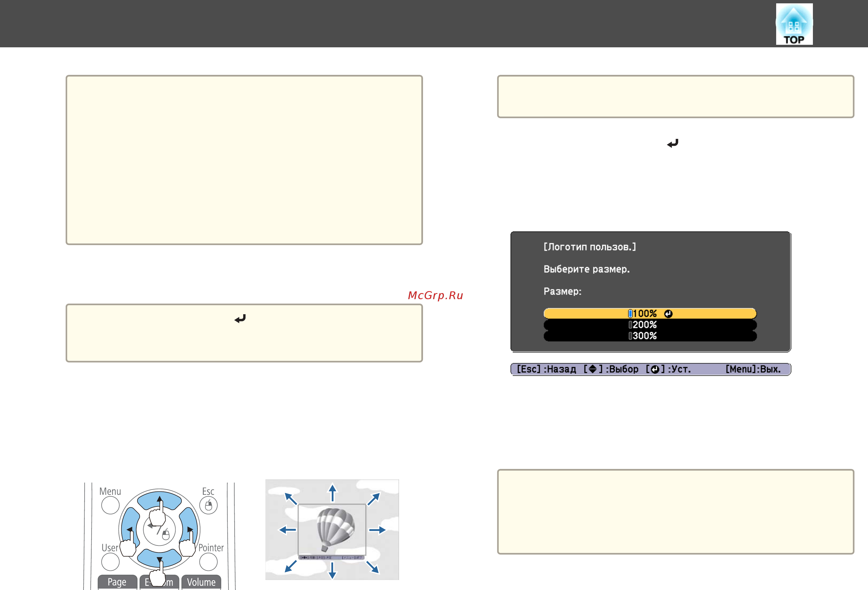Click the hot air balloon image
The image size is (868, 590).
coord(332,530)
